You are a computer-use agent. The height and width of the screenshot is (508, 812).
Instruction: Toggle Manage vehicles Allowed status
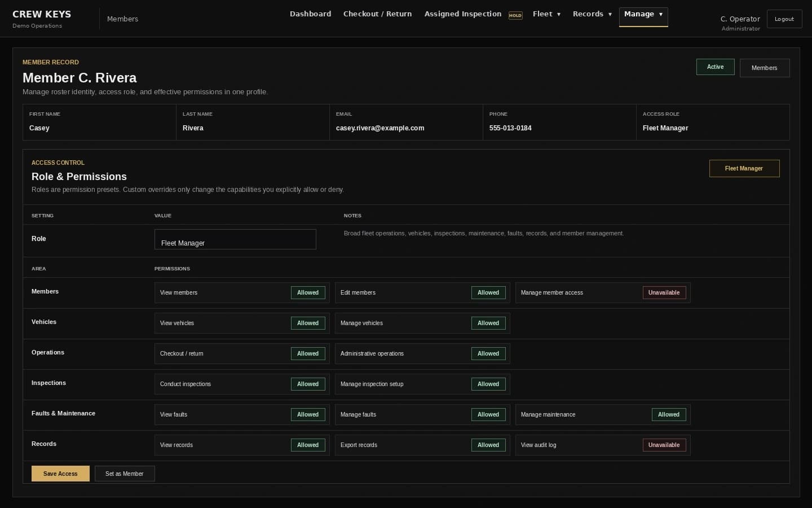[488, 323]
